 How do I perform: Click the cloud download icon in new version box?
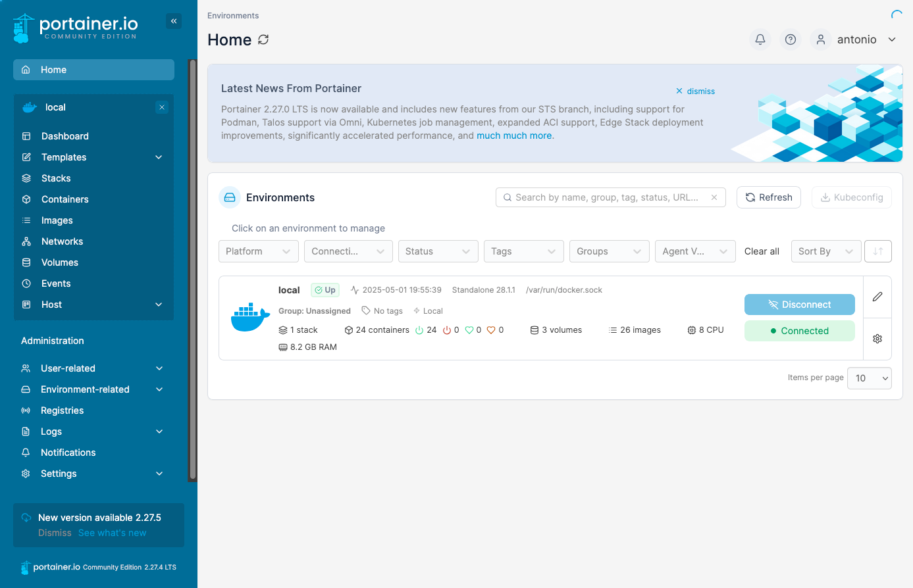(26, 518)
